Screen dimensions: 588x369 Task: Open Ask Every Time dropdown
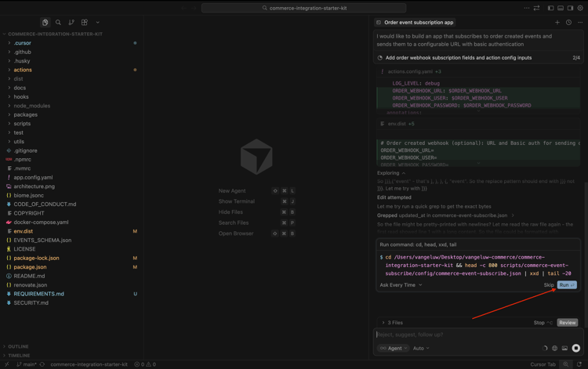tap(401, 285)
